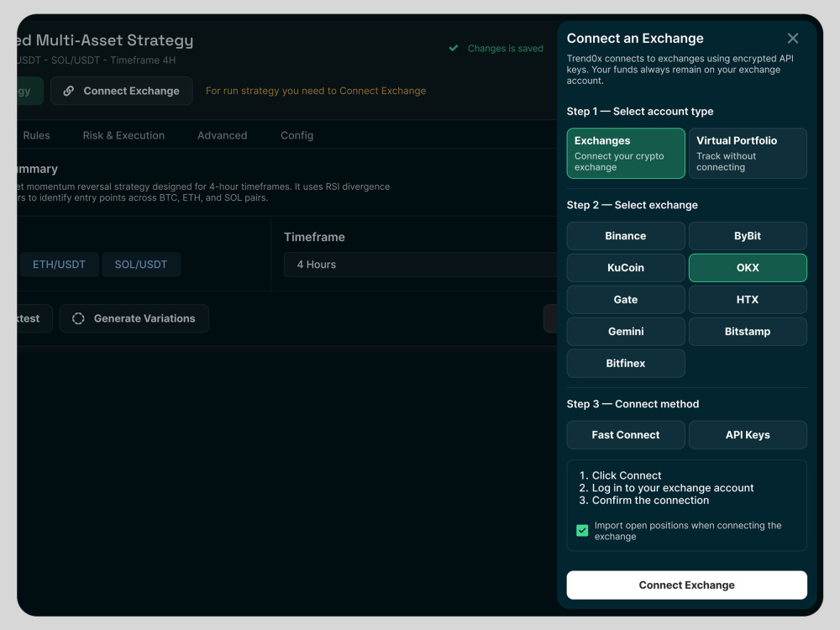
Task: Toggle Import open positions checkbox
Action: coord(582,530)
